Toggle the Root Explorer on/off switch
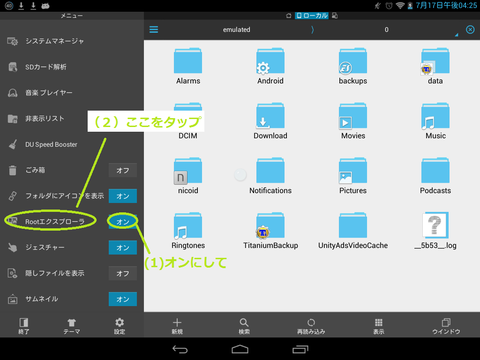480x360 pixels. pos(123,222)
